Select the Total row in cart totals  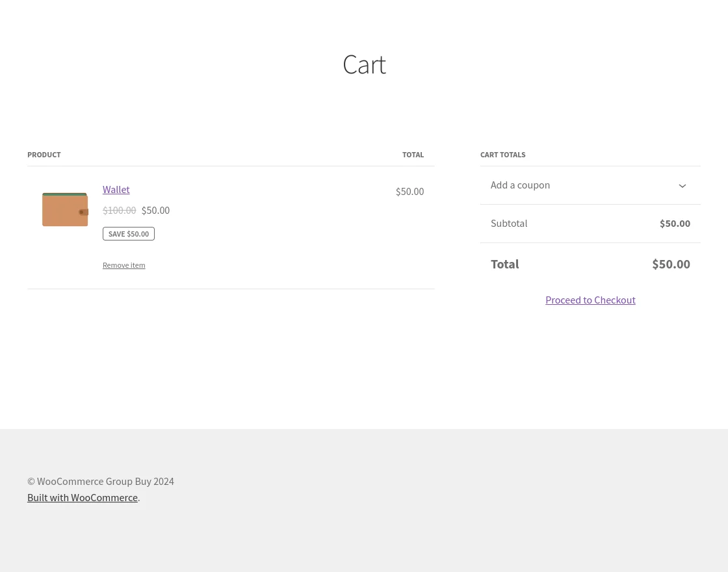pos(504,264)
